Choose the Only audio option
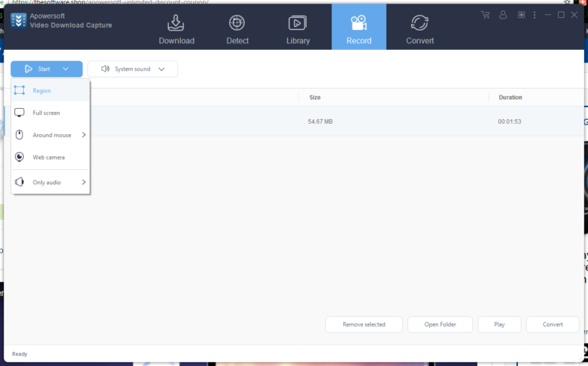The image size is (588, 366). pyautogui.click(x=51, y=183)
